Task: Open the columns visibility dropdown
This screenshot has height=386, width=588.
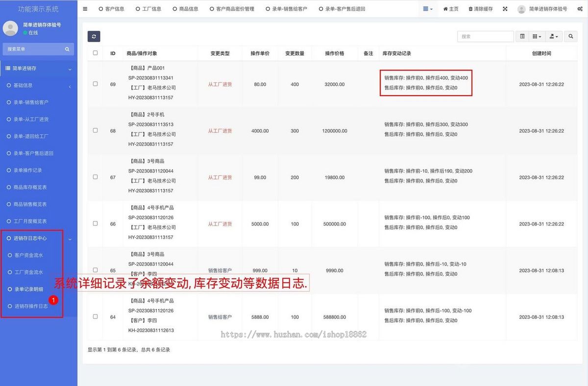Action: click(537, 36)
